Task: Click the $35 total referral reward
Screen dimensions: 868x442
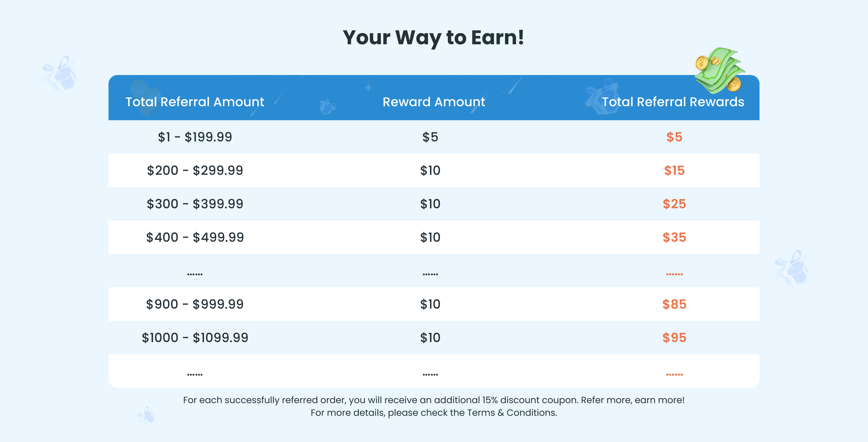Action: tap(674, 237)
